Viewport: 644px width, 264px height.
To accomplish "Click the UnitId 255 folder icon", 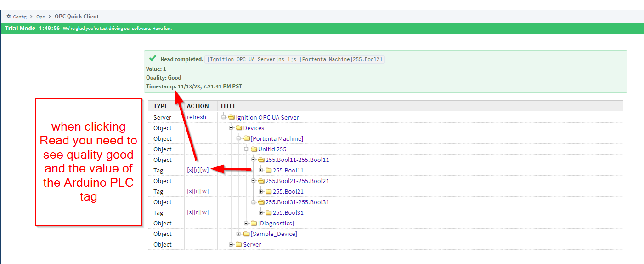I will click(254, 149).
